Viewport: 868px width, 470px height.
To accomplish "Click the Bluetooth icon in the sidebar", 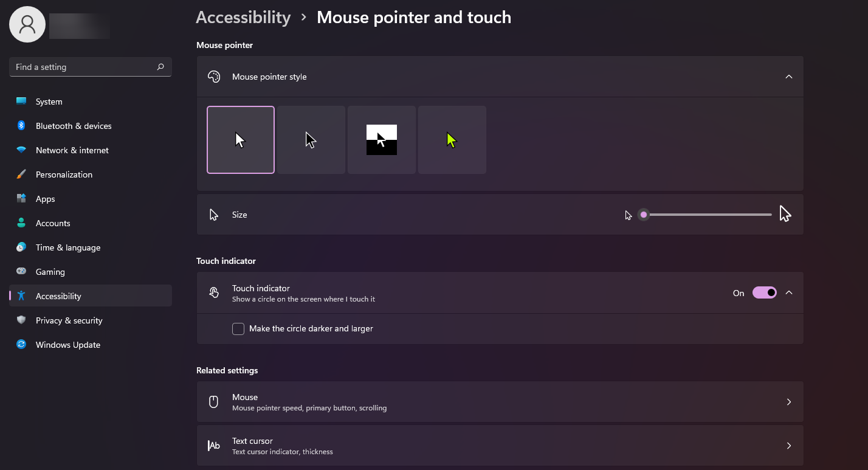I will [x=21, y=126].
